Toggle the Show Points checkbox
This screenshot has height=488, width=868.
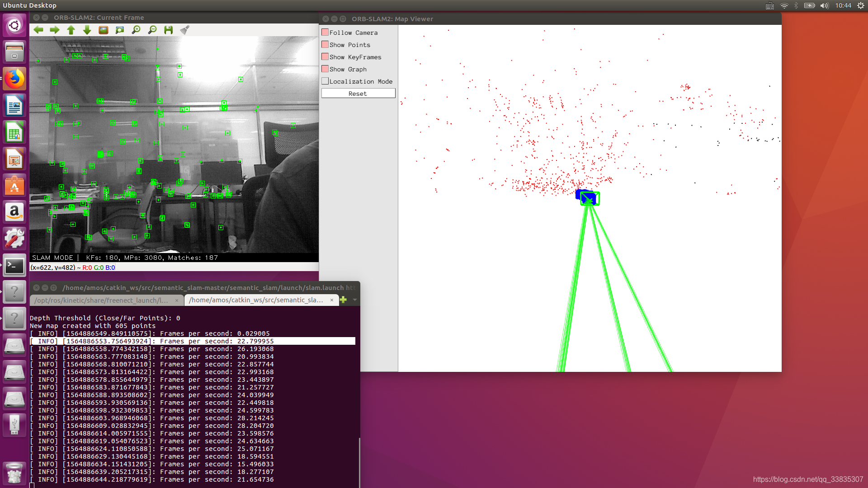tap(325, 44)
